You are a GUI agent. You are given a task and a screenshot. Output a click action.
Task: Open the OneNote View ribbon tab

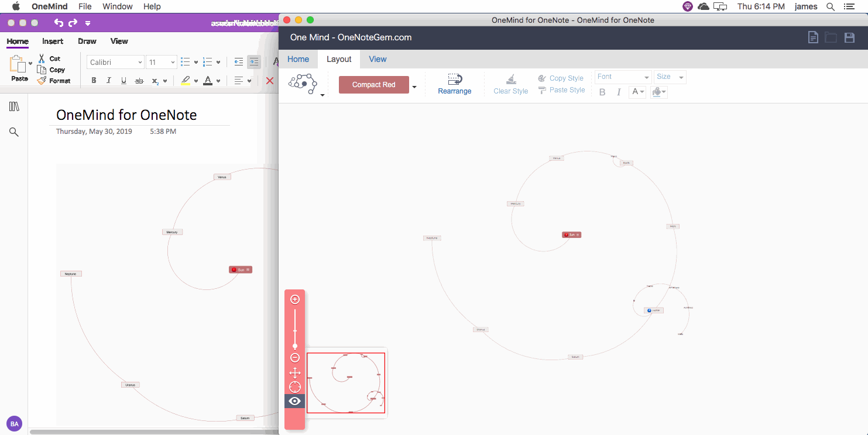tap(119, 42)
